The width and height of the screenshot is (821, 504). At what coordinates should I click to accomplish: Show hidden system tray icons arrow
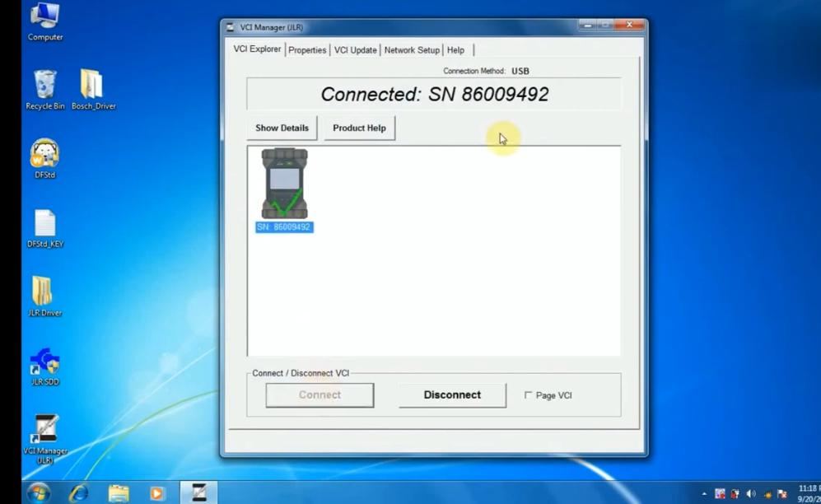click(x=704, y=493)
